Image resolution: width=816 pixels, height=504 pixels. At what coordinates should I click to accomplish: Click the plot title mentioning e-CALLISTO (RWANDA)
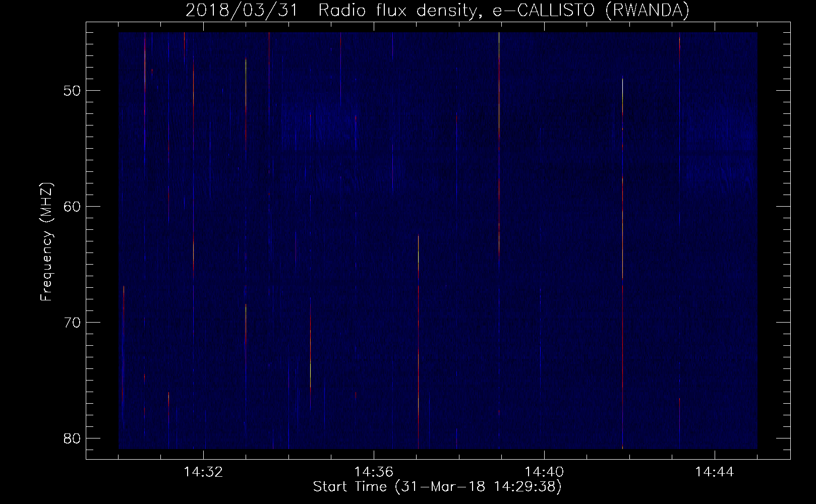point(437,10)
